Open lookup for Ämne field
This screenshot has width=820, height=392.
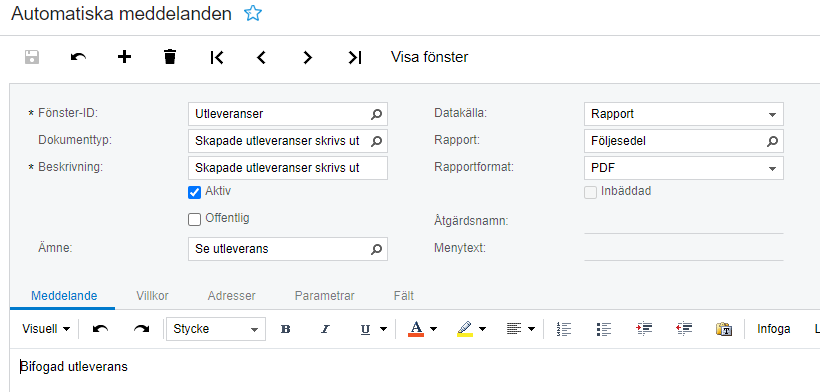click(x=377, y=249)
